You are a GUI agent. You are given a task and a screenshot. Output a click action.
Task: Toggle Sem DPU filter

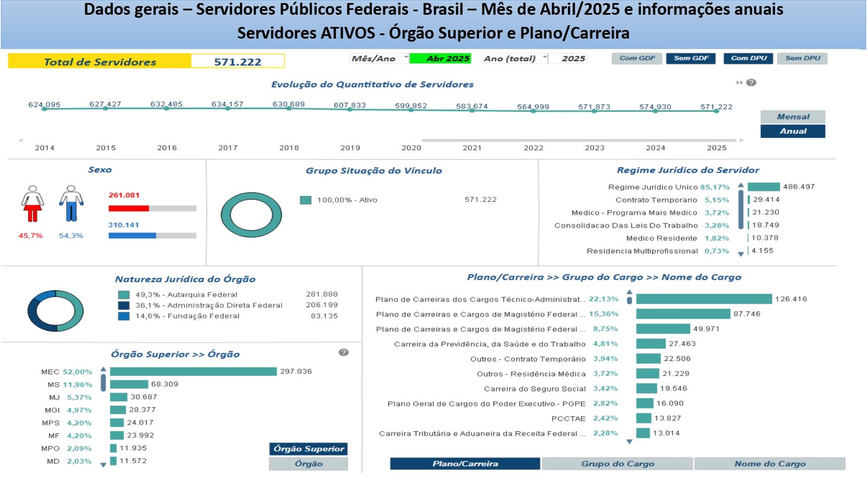point(802,59)
